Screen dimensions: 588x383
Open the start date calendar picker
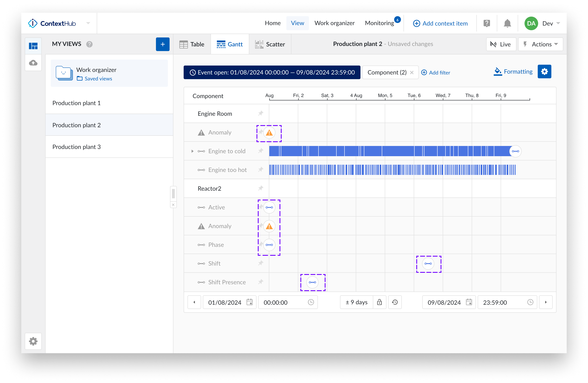(x=249, y=302)
